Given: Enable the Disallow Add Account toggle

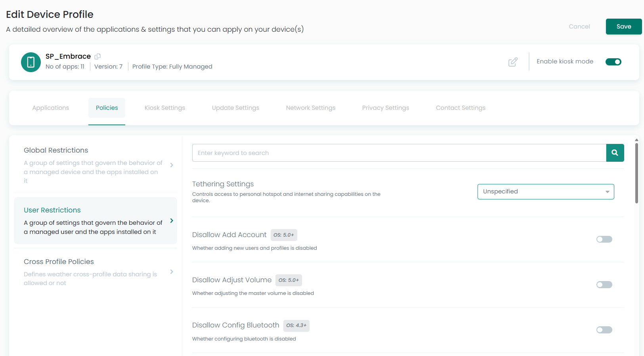Looking at the screenshot, I should point(604,239).
